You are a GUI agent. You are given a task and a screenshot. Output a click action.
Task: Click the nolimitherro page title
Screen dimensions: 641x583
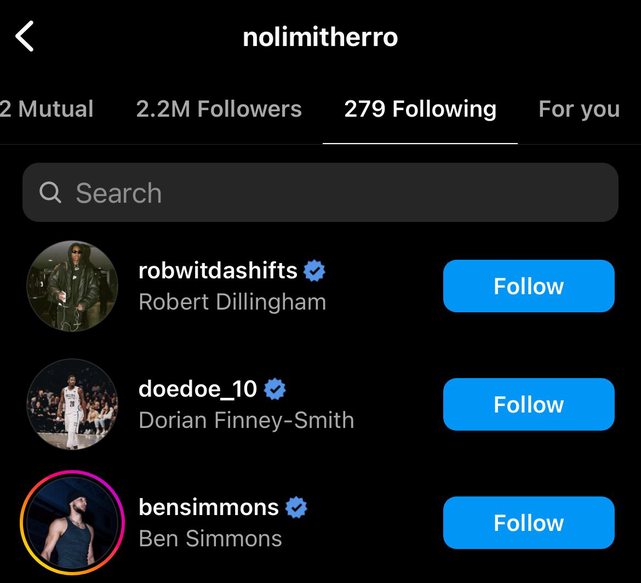click(320, 38)
